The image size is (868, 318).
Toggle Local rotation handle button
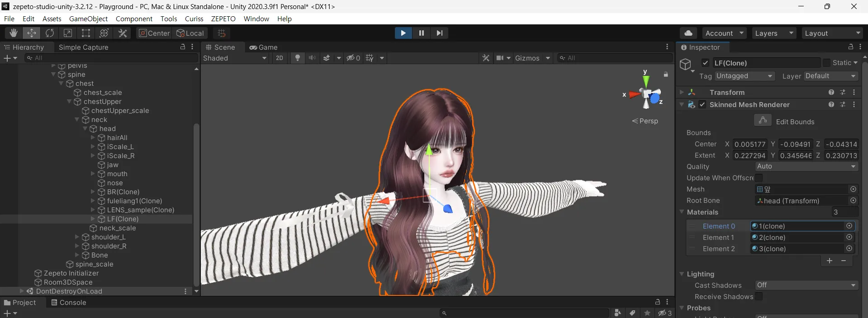tap(190, 33)
